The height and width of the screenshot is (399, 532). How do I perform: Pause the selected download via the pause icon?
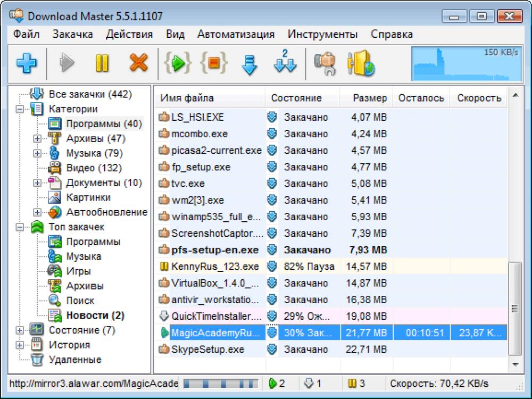[x=102, y=63]
